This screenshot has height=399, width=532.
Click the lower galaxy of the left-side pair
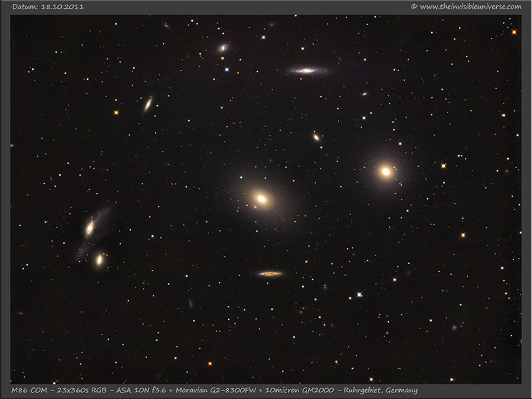[99, 259]
